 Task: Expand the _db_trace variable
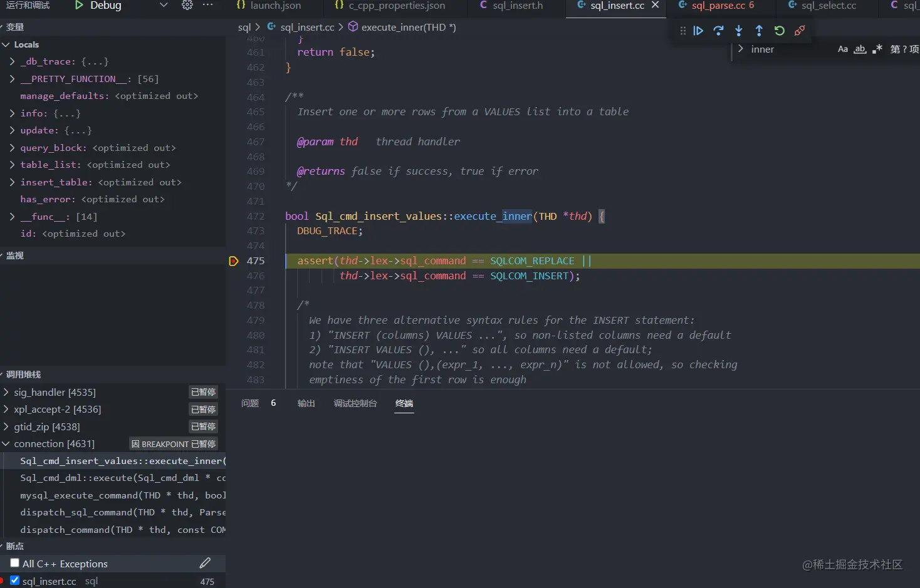(12, 62)
